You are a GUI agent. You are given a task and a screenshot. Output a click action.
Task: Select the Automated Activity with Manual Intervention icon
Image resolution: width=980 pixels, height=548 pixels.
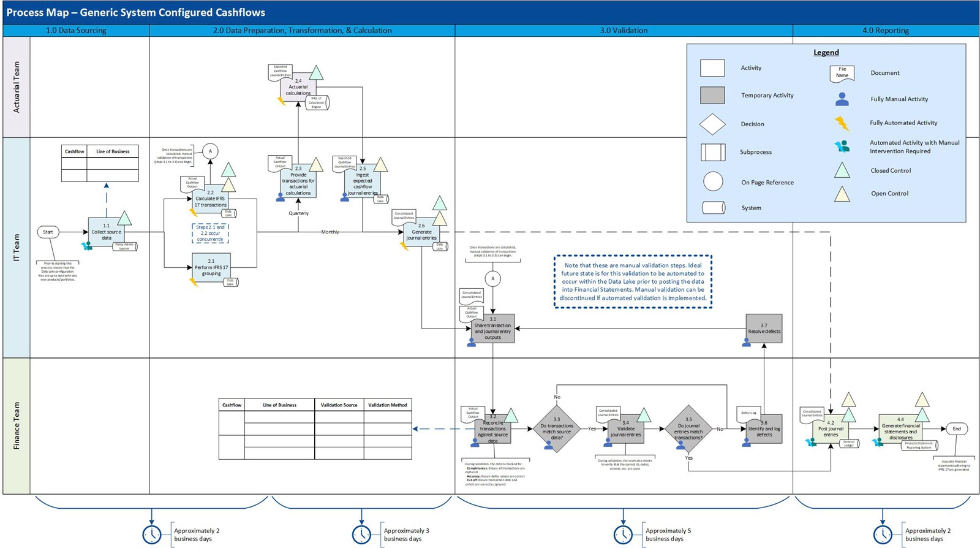842,147
